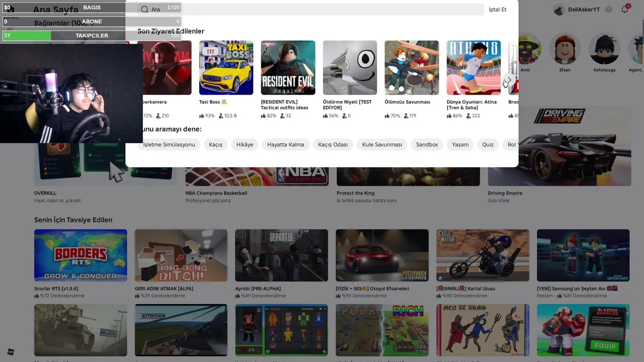
Task: Open Amir friend avatar
Action: (527, 49)
